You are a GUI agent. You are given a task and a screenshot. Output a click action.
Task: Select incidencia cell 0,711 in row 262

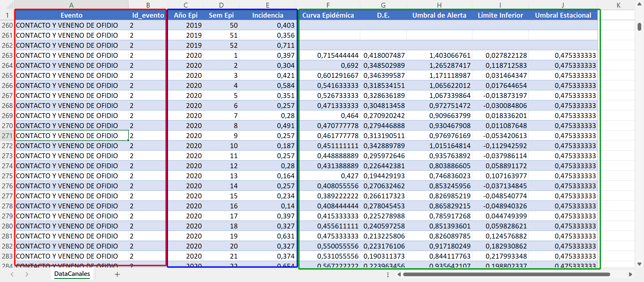[268, 45]
